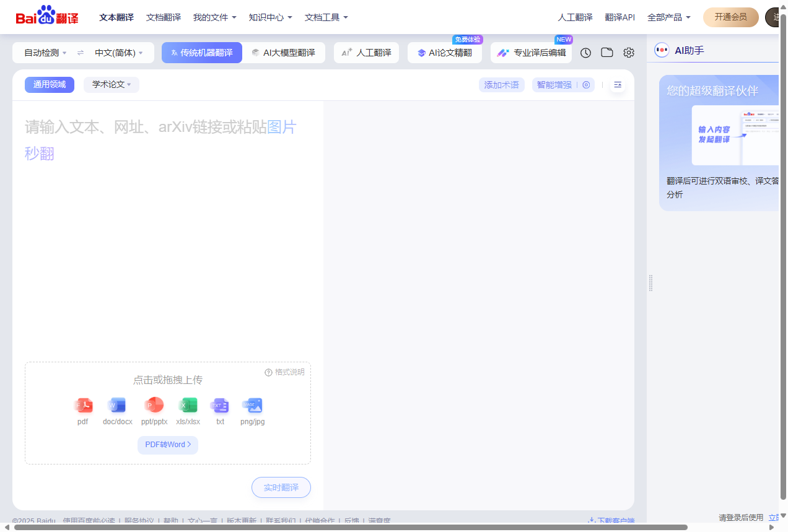Click the png/jpg image upload icon
The width and height of the screenshot is (788, 532).
coord(252,406)
